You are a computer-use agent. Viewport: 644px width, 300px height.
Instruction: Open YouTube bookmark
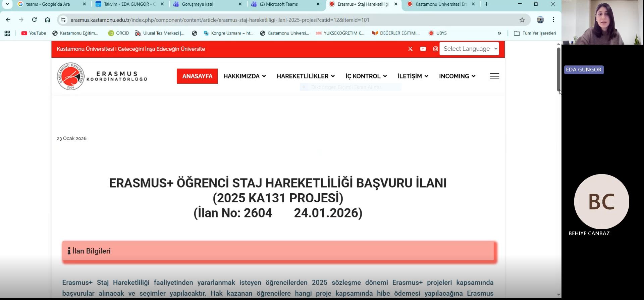click(34, 33)
